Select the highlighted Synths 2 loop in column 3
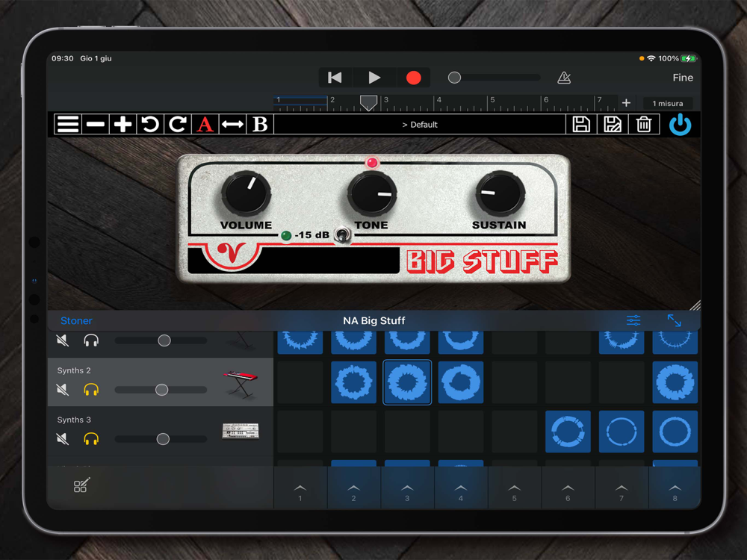The height and width of the screenshot is (560, 747). point(407,382)
